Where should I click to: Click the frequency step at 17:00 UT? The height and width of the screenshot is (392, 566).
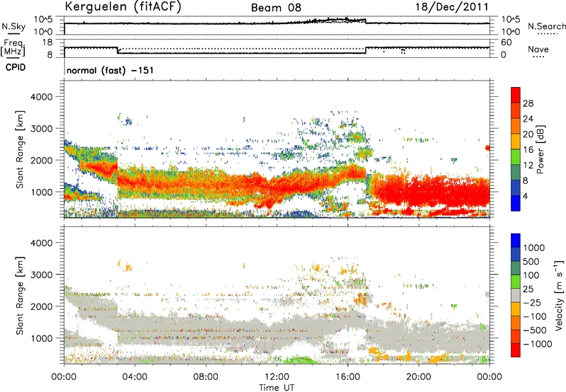click(x=366, y=50)
